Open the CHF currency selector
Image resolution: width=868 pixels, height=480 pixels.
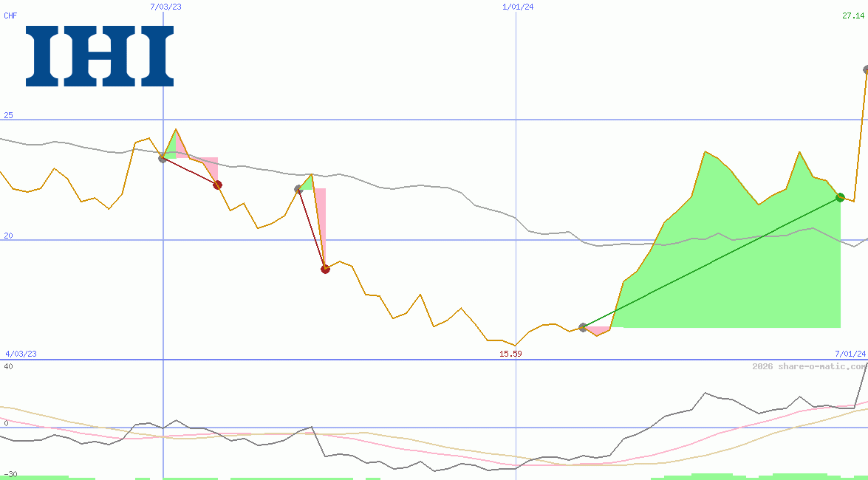pyautogui.click(x=9, y=16)
